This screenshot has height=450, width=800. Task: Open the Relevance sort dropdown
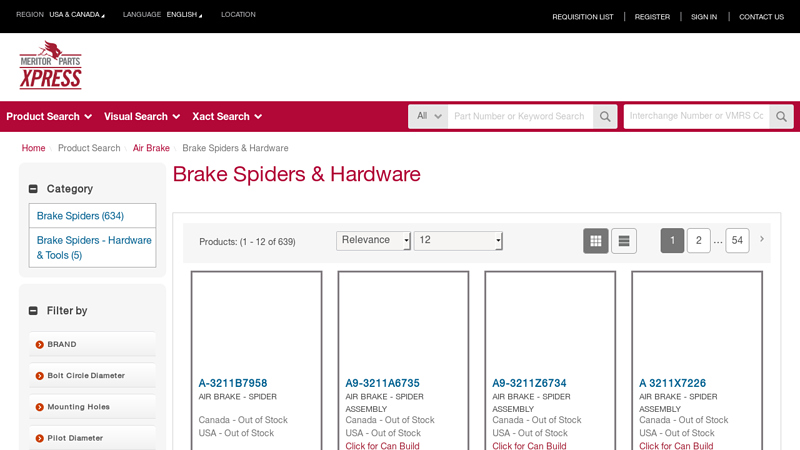coord(373,240)
